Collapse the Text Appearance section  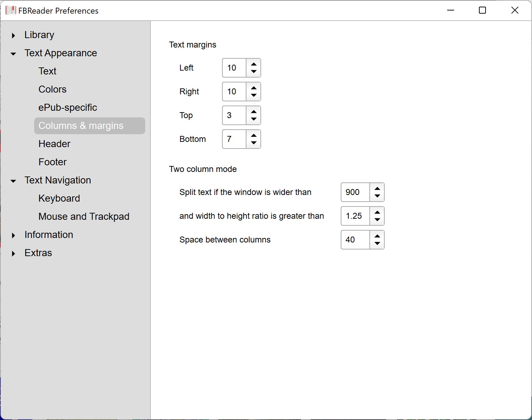(x=13, y=53)
